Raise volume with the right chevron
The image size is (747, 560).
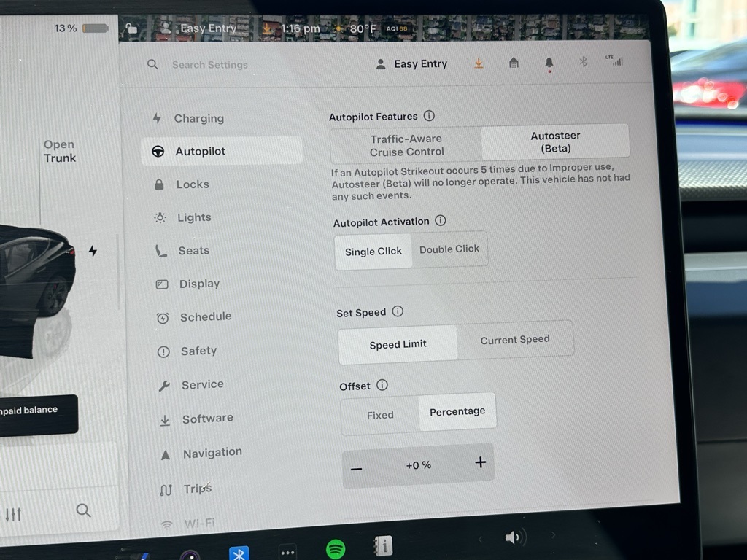tap(553, 535)
